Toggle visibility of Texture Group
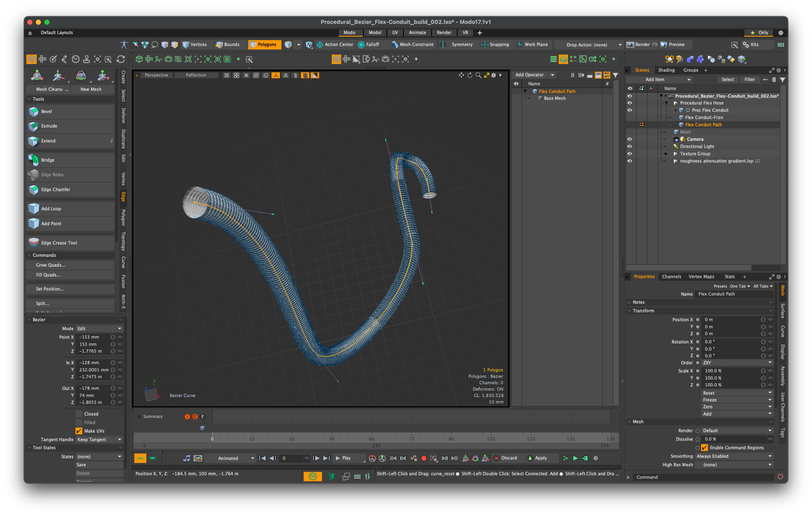Screen dimensions: 812x515 point(629,154)
